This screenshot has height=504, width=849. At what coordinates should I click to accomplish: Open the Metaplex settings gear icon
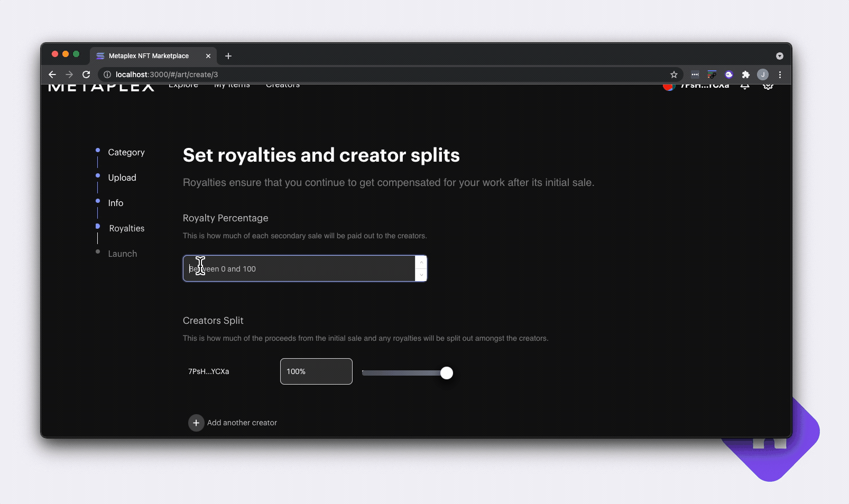769,86
